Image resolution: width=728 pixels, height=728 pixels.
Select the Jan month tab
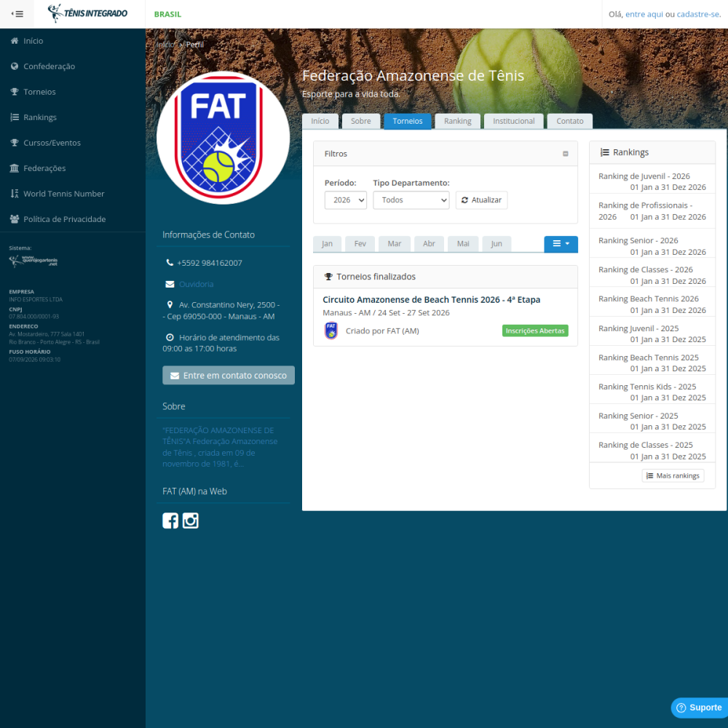pos(328,244)
